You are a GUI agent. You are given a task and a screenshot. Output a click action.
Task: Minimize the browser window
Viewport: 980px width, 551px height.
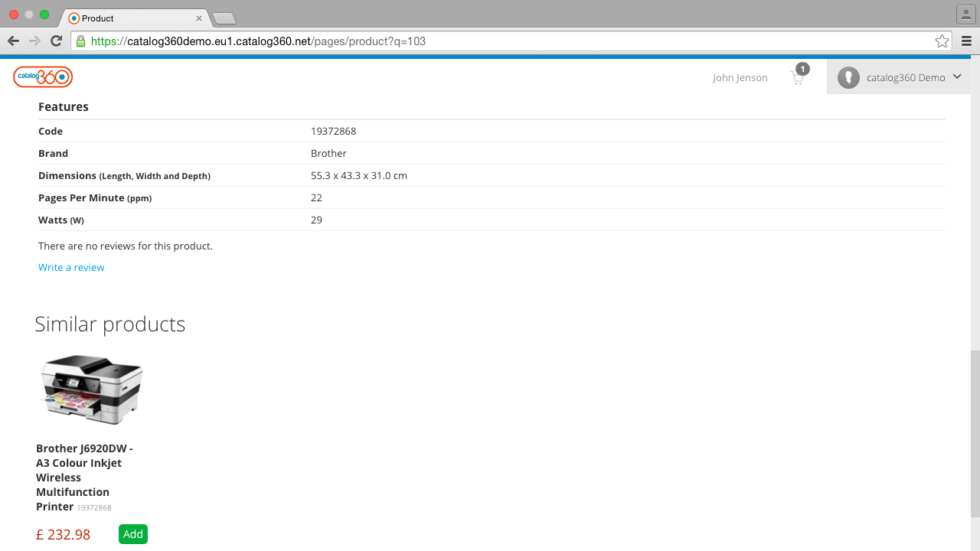(x=29, y=15)
